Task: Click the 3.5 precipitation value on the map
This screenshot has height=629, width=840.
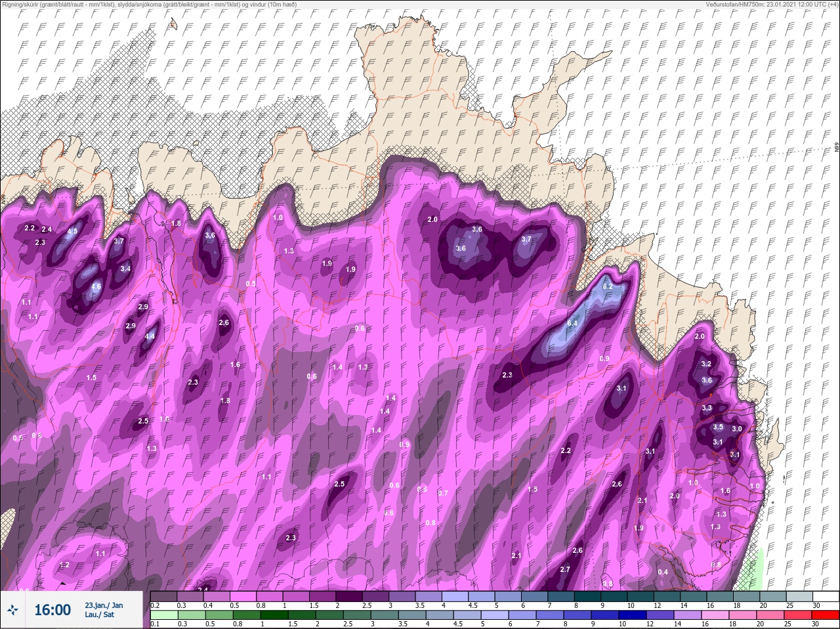Action: point(718,427)
